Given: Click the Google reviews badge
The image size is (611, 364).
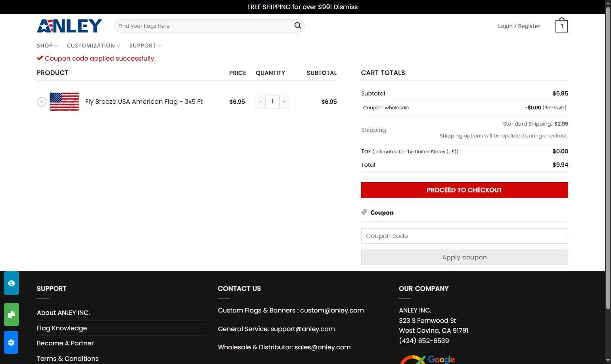Looking at the screenshot, I should (x=427, y=359).
